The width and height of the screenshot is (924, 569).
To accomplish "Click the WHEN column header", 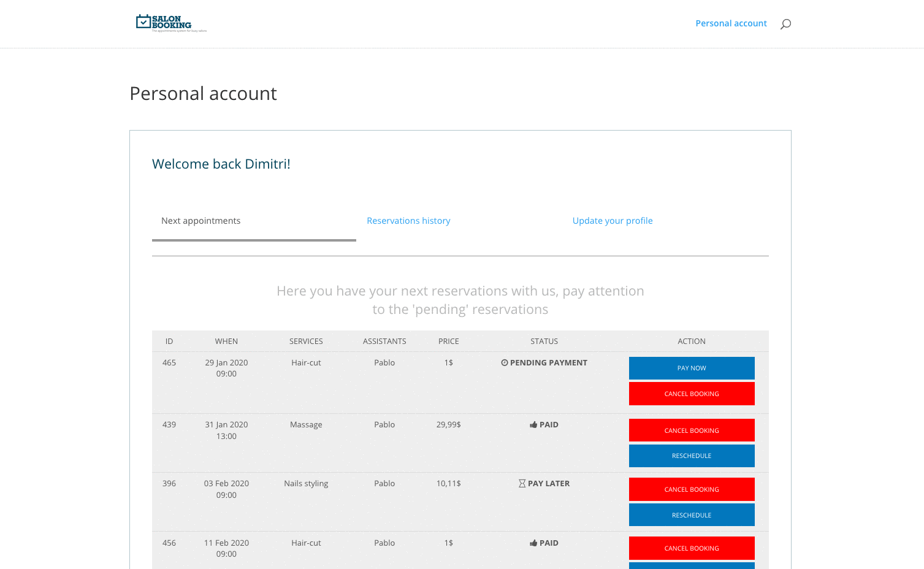I will point(226,342).
